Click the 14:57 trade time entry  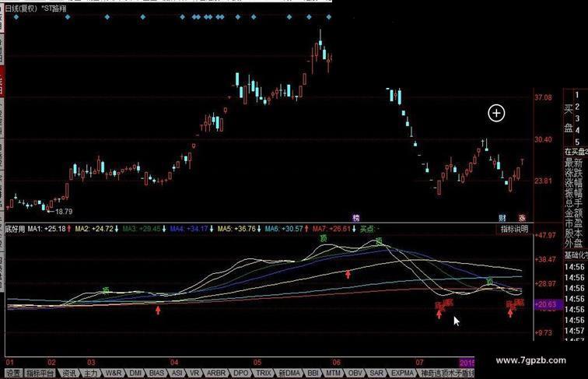tap(574, 331)
